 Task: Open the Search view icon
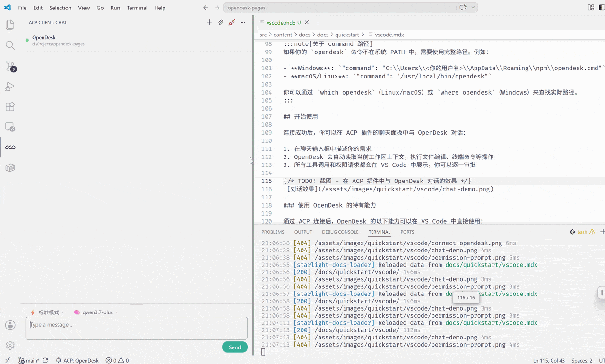tap(10, 45)
